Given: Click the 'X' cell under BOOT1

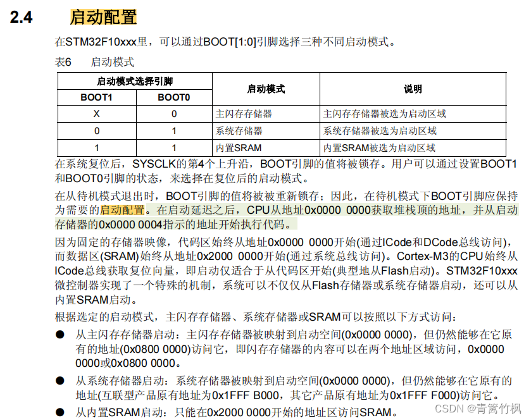Looking at the screenshot, I should pos(96,114).
